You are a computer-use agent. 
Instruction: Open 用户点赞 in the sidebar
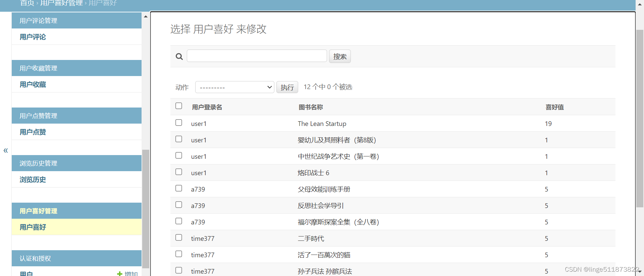(x=33, y=132)
